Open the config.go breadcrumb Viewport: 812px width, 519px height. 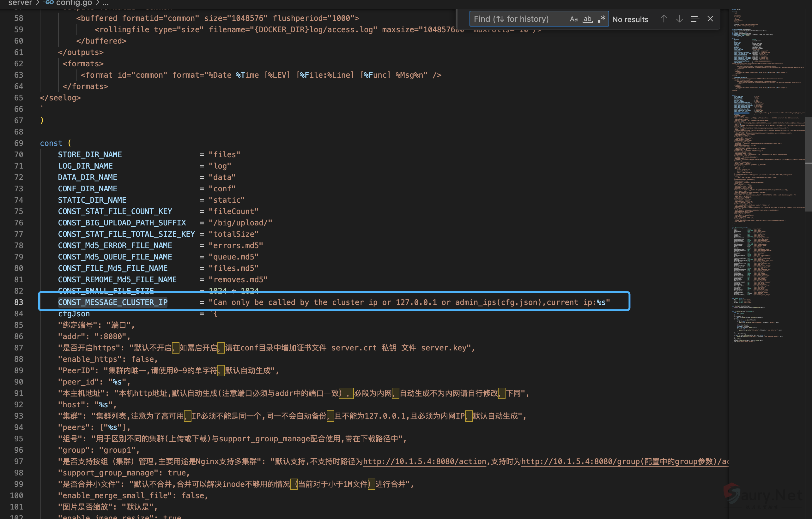[74, 3]
